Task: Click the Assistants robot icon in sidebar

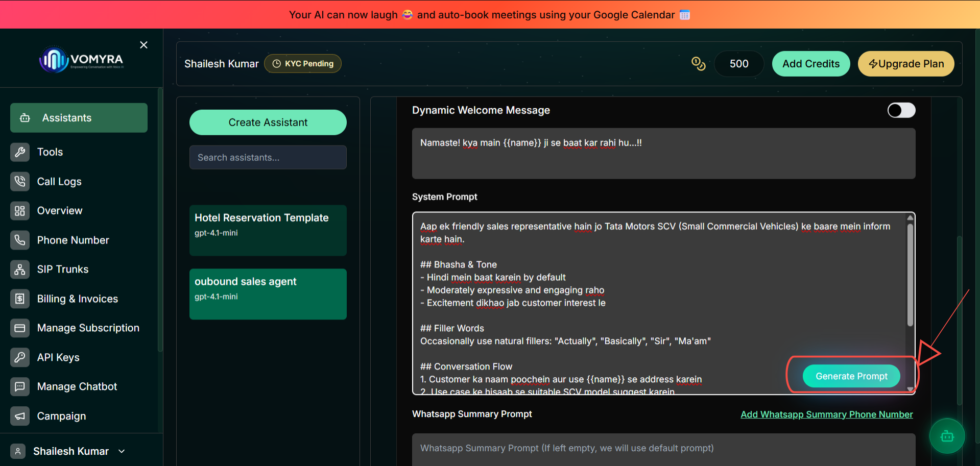Action: click(x=25, y=118)
